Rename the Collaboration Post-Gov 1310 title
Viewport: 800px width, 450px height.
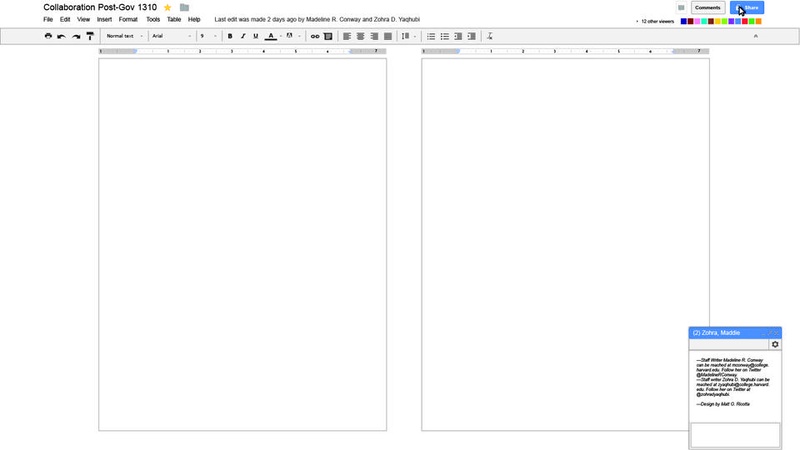pos(100,8)
